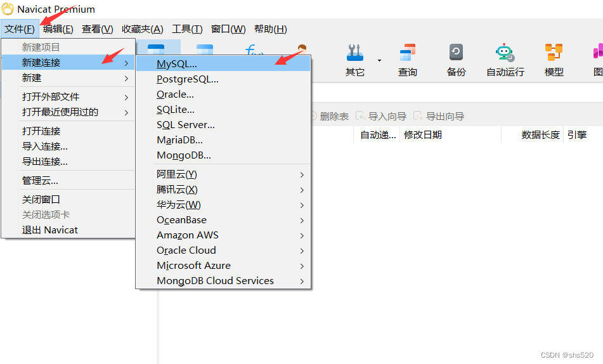Open the 收藏夹(A) menu

(x=142, y=29)
